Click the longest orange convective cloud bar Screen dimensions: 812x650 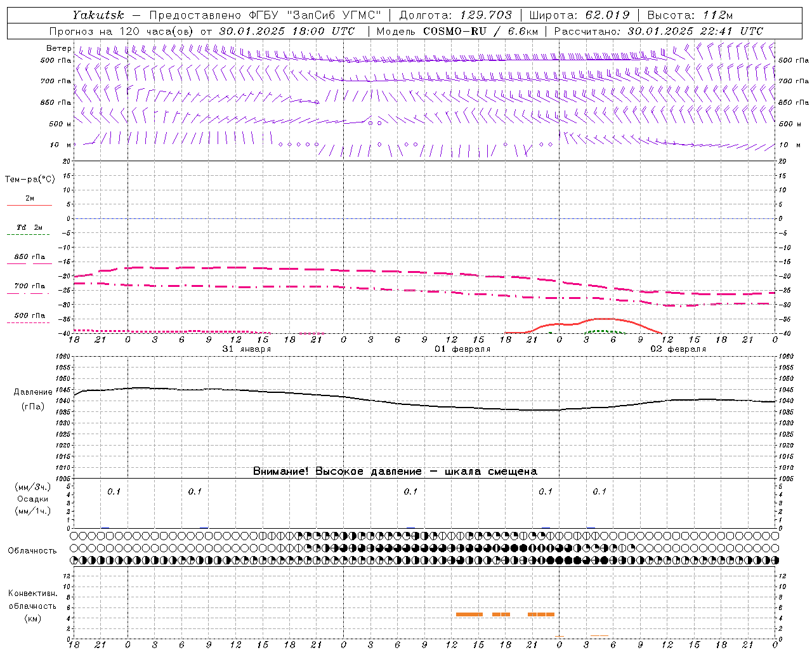click(469, 614)
